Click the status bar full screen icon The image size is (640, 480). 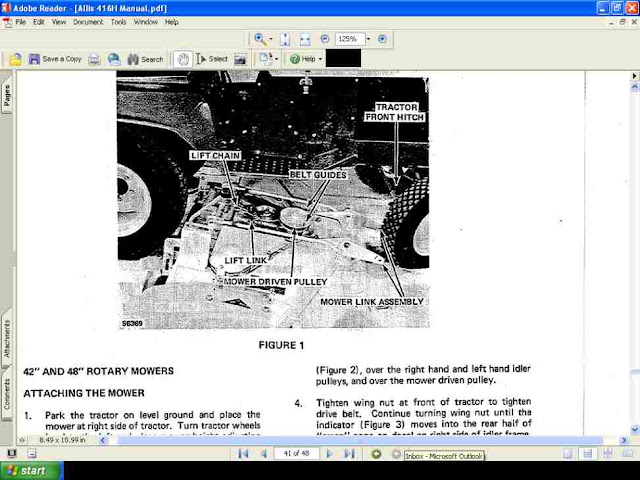tap(12, 453)
